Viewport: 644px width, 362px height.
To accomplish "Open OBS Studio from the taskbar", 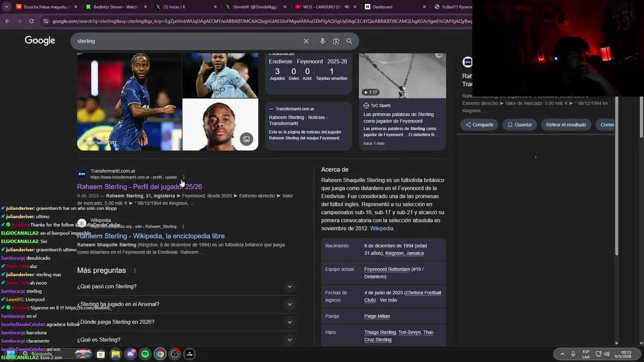I will (x=175, y=354).
